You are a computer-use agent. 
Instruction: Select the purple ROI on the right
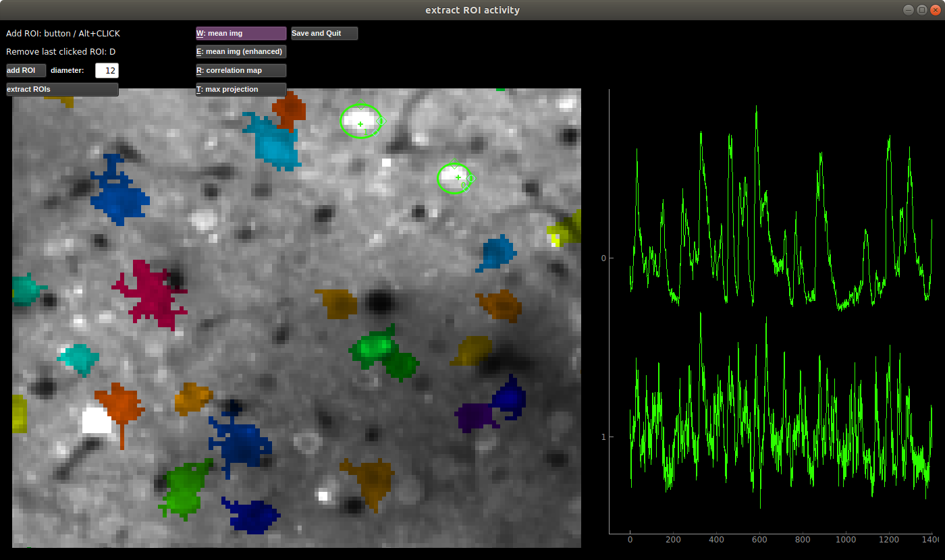(x=476, y=417)
